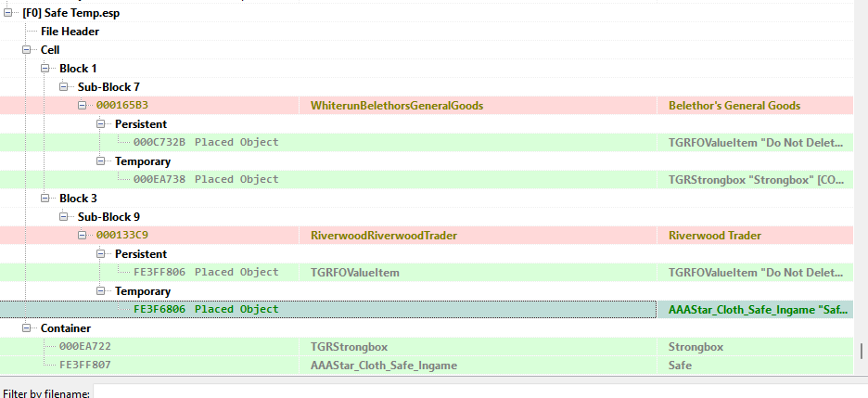
Task: Select Temporary label under 000133C9
Action: [x=142, y=290]
